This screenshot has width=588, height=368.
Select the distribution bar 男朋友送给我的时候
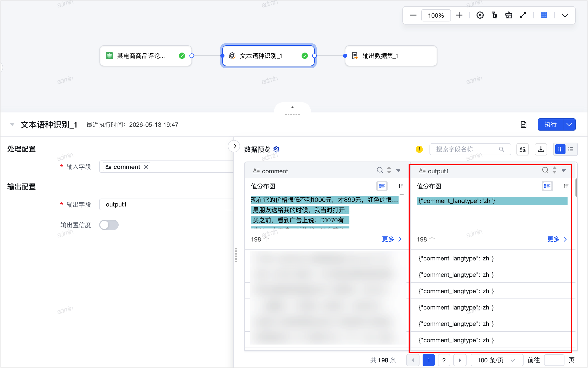pos(300,210)
